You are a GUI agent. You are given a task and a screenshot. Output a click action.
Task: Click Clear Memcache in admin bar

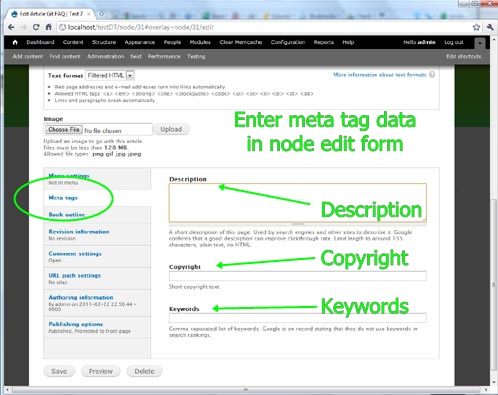coord(241,42)
